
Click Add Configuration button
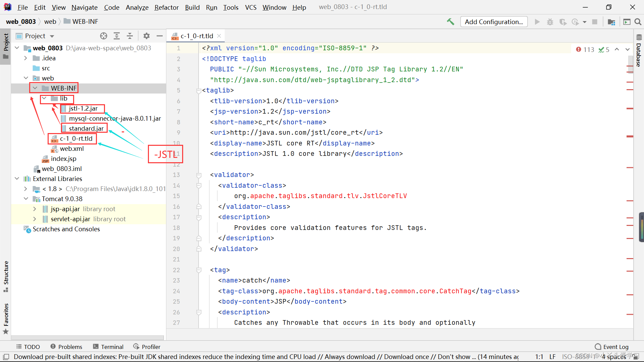494,22
